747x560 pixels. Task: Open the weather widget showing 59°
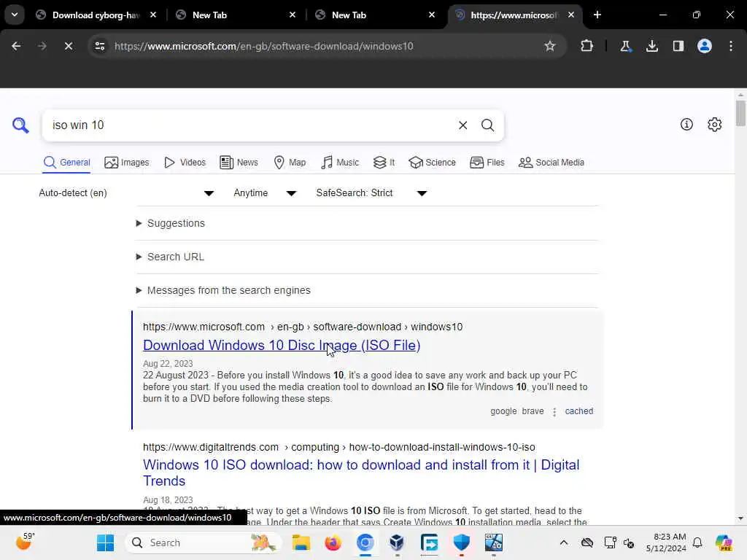point(25,542)
